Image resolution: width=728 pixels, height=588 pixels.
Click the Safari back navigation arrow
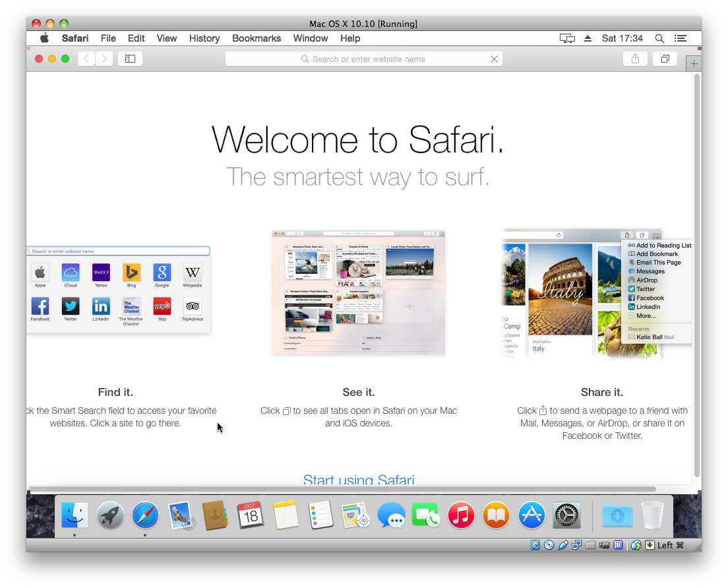click(x=86, y=59)
